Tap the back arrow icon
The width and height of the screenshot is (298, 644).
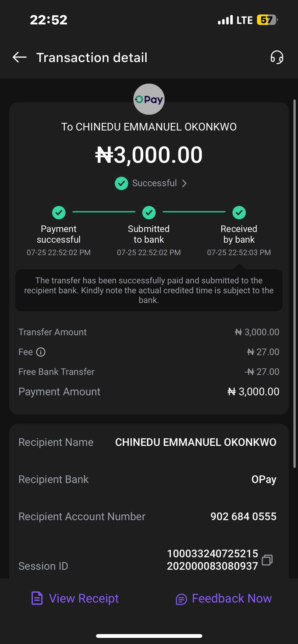pos(20,57)
